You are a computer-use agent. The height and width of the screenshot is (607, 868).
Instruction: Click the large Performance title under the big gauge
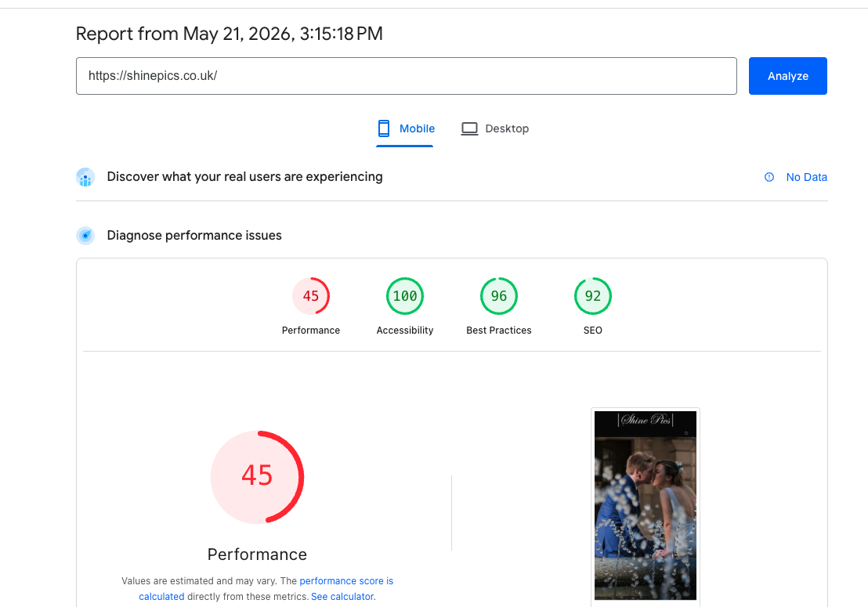(258, 555)
